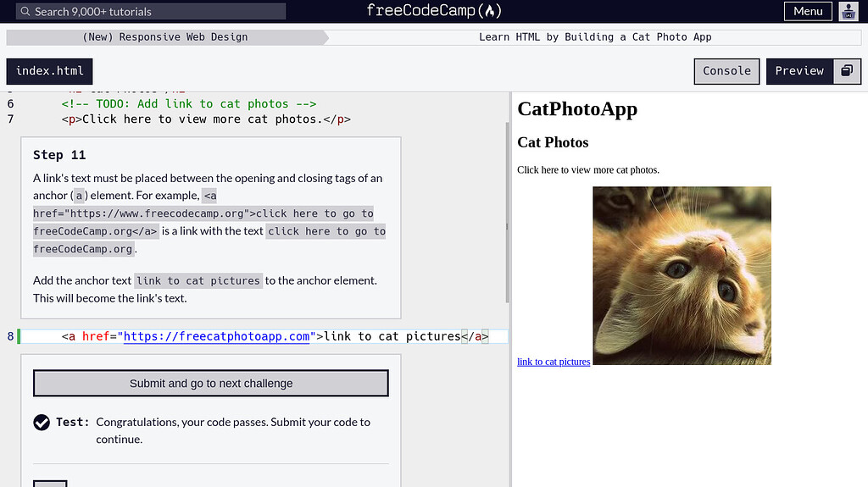Click the 'link to cat pictures' preview link
Screen dimensions: 868x487
[554, 362]
